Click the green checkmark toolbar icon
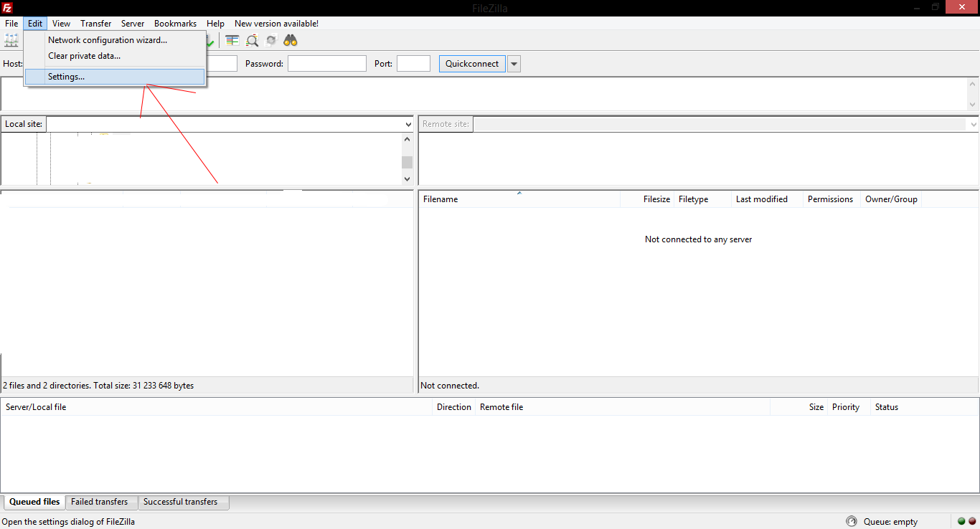Image resolution: width=980 pixels, height=529 pixels. 211,41
